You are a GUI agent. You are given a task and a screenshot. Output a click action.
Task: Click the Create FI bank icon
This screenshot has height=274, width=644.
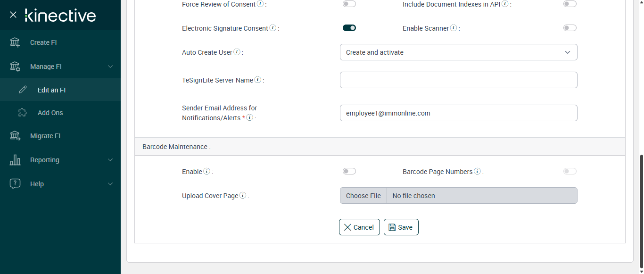click(15, 42)
